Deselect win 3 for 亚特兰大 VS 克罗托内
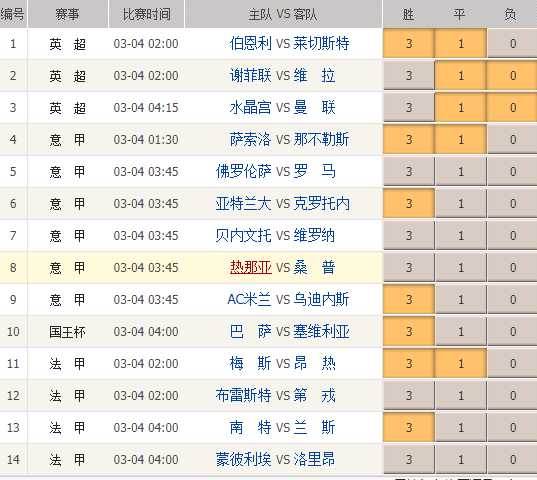Viewport: 537px width, 480px height. pos(409,203)
